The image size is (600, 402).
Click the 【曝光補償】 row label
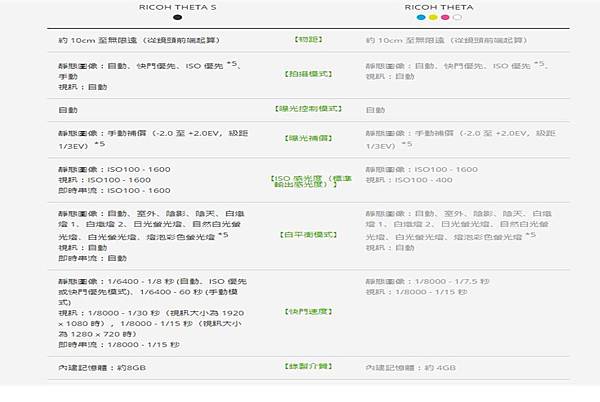click(x=308, y=138)
